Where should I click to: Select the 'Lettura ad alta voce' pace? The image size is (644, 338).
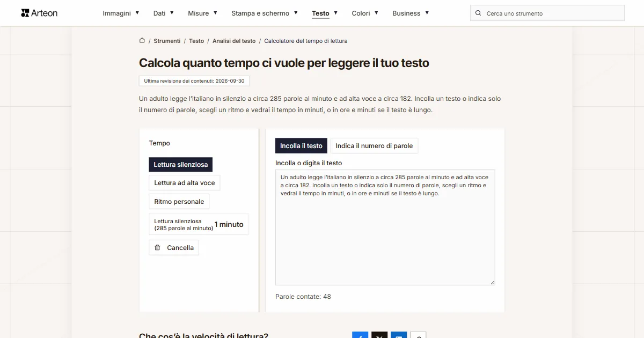tap(185, 183)
